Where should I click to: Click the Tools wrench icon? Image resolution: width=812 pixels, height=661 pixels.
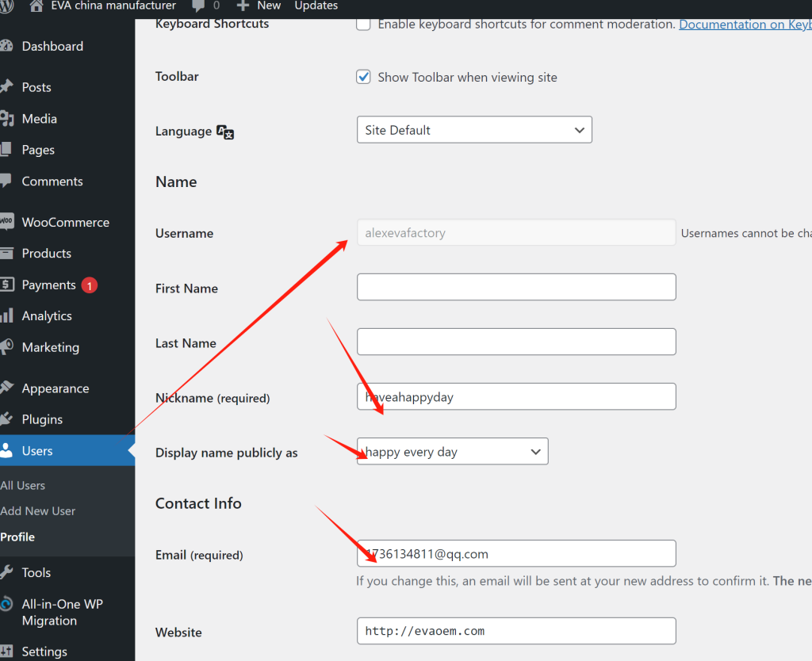[x=6, y=572]
